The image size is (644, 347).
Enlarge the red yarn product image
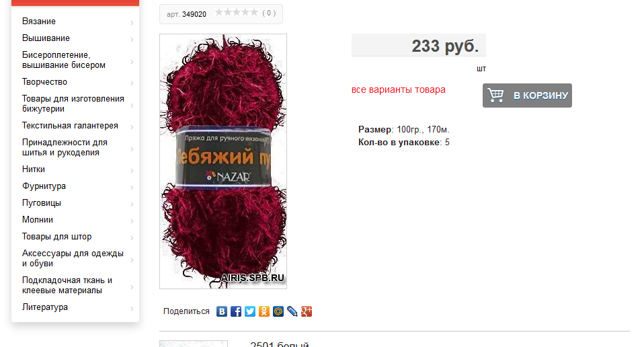click(x=223, y=161)
